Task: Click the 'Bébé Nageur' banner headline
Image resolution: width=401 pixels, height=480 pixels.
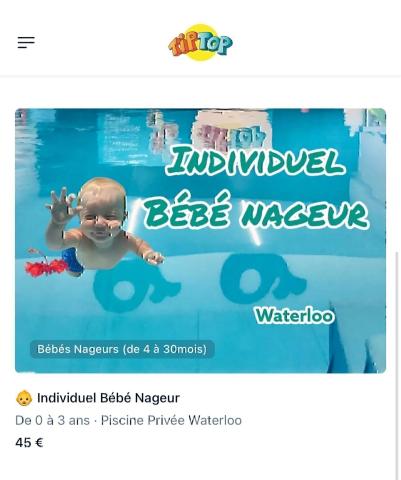Action: 257,211
